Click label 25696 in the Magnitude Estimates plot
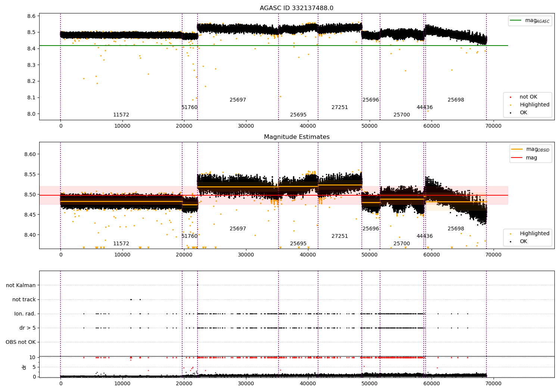Viewport: 560px width, 392px height. pyautogui.click(x=371, y=229)
